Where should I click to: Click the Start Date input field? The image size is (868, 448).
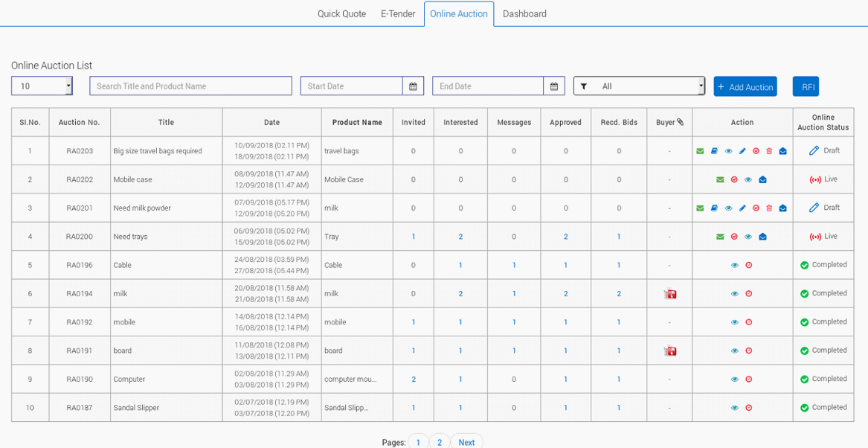point(352,86)
